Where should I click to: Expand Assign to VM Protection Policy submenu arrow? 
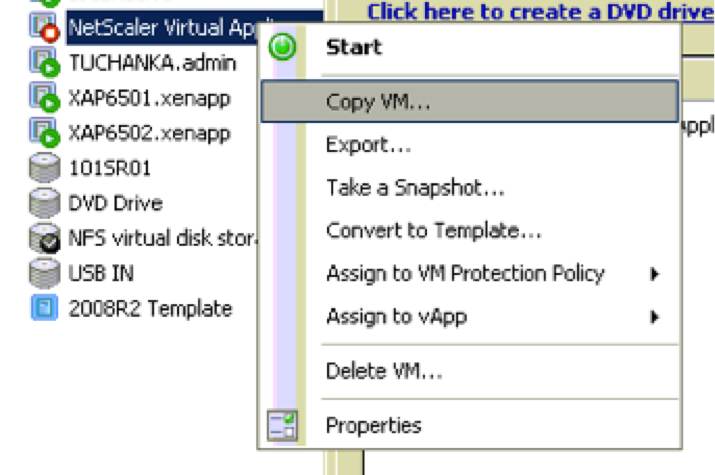(655, 273)
